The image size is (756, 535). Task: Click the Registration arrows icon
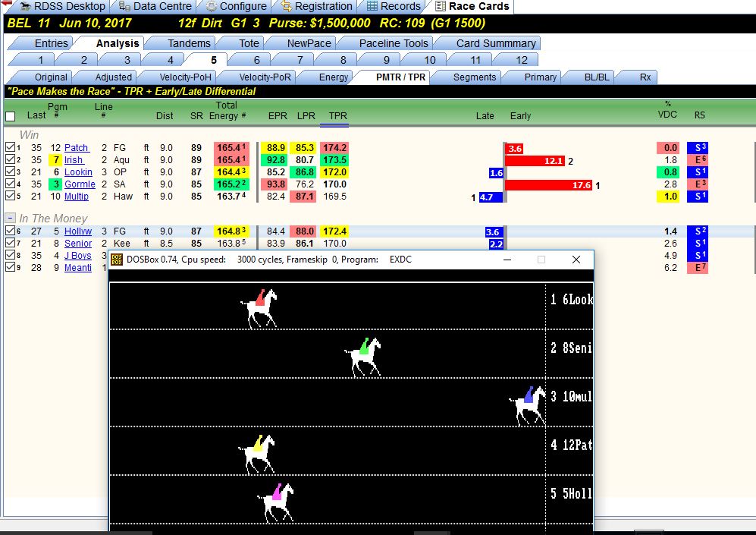tap(287, 6)
